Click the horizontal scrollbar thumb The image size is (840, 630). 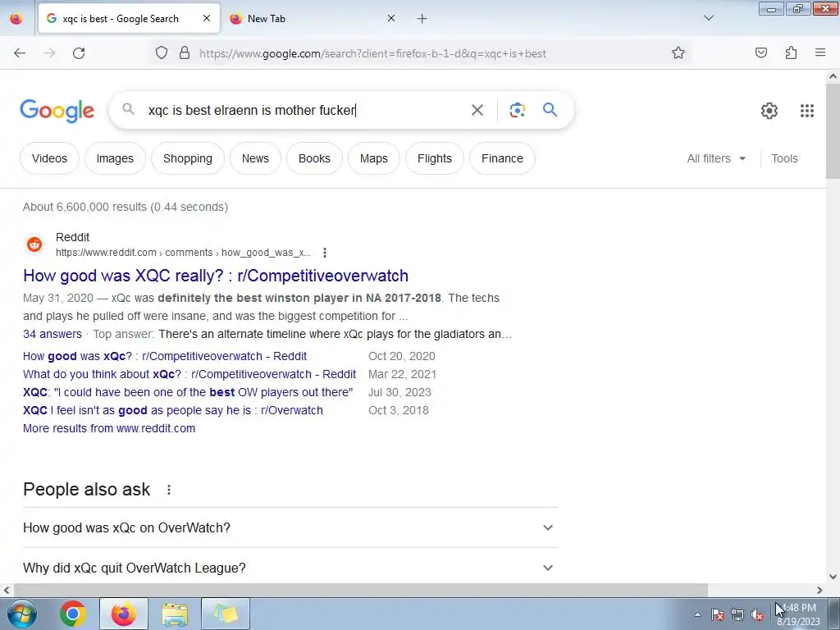360,590
